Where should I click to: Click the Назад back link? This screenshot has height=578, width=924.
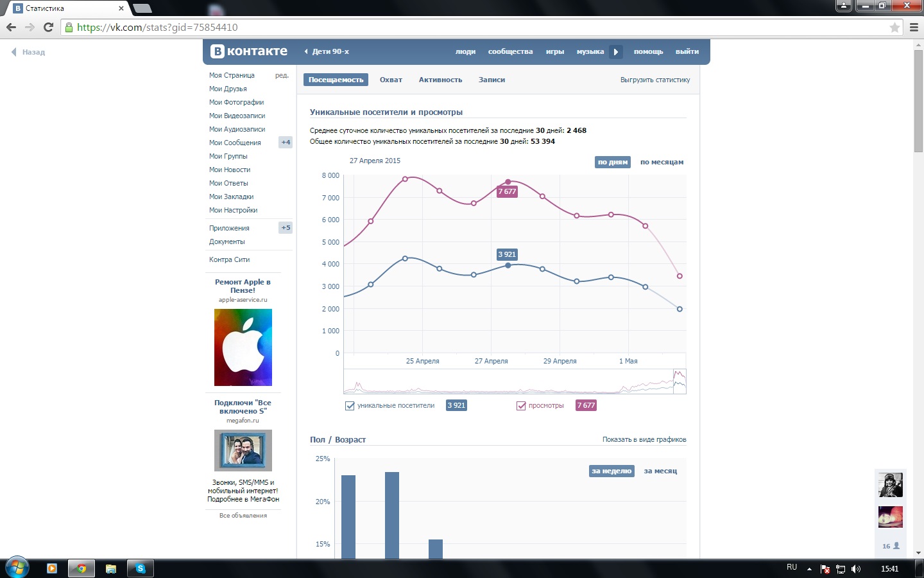coord(28,52)
